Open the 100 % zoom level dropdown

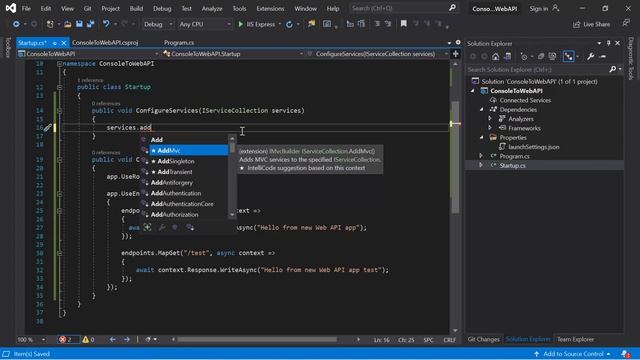click(31, 340)
